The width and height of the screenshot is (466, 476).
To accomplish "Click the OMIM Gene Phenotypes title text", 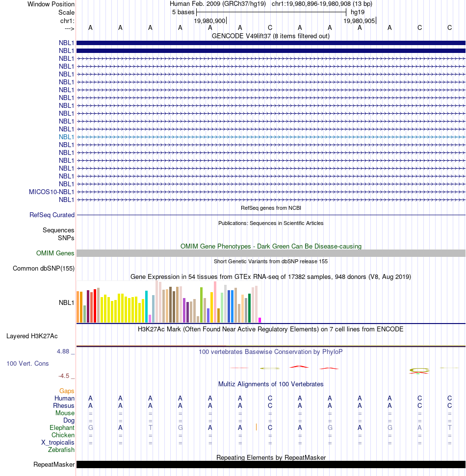I will click(x=271, y=246).
